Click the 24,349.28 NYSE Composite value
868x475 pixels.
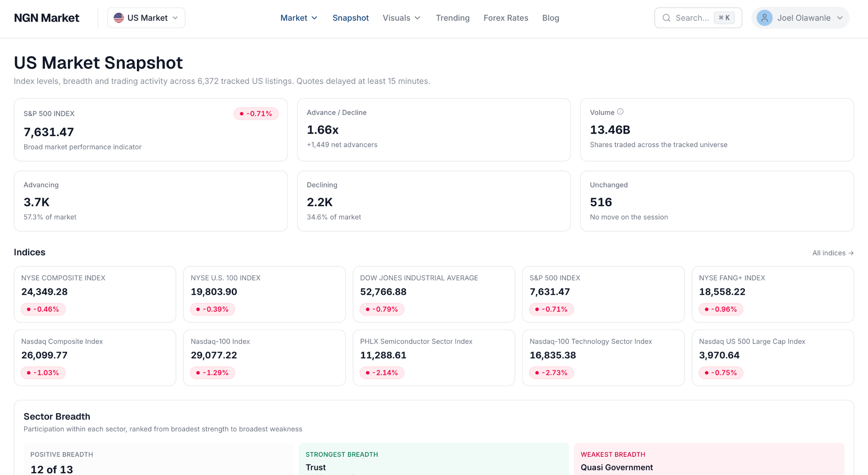click(x=45, y=292)
